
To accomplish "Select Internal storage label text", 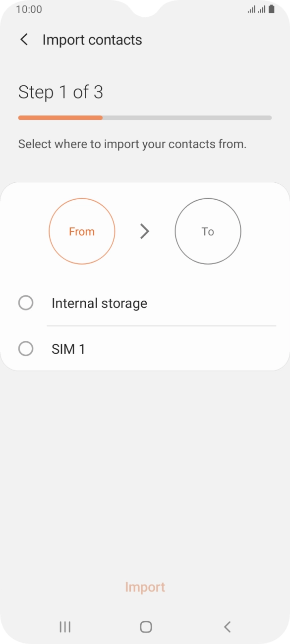I will point(99,303).
